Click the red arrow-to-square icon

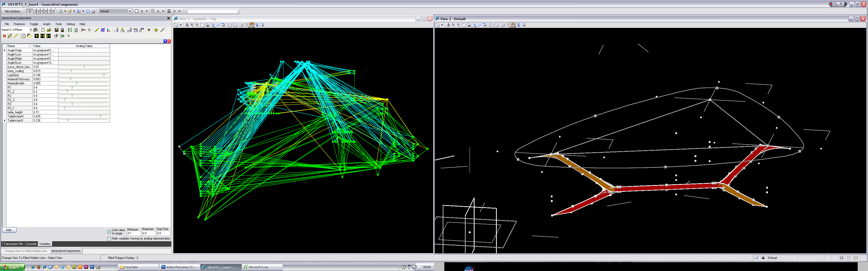(x=83, y=30)
